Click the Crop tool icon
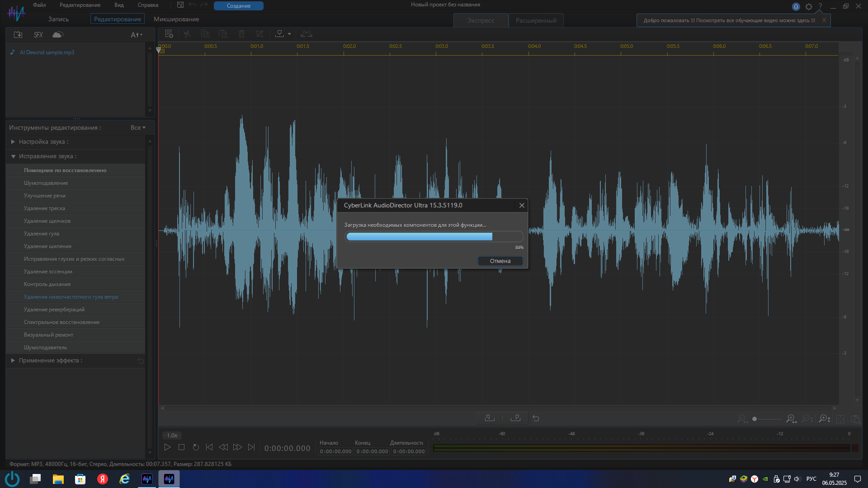This screenshot has width=868, height=488. (259, 34)
